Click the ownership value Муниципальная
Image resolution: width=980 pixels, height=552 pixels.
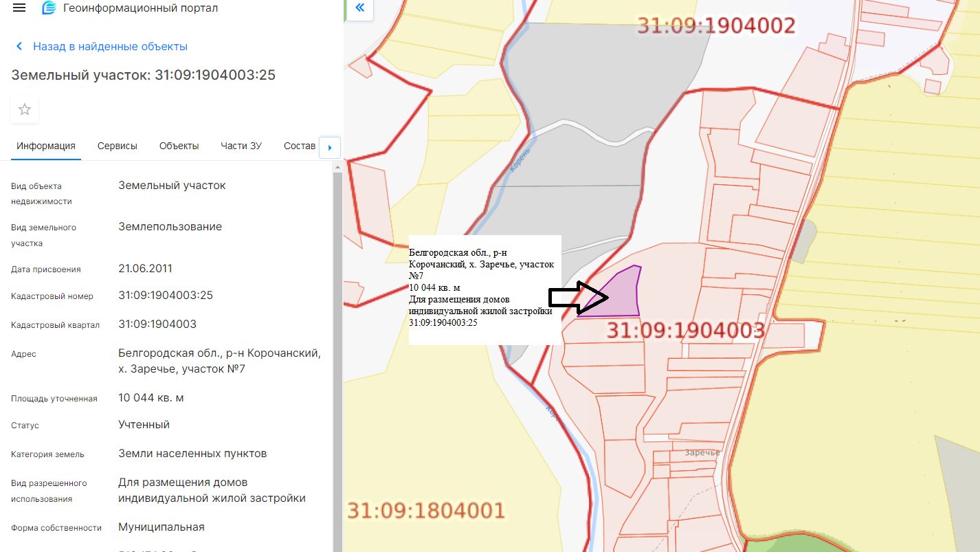(162, 527)
